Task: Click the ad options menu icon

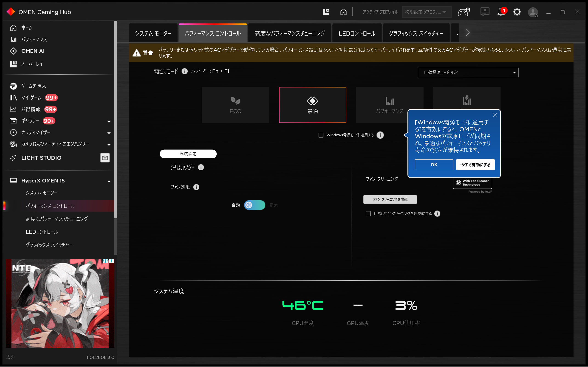Action: click(111, 261)
